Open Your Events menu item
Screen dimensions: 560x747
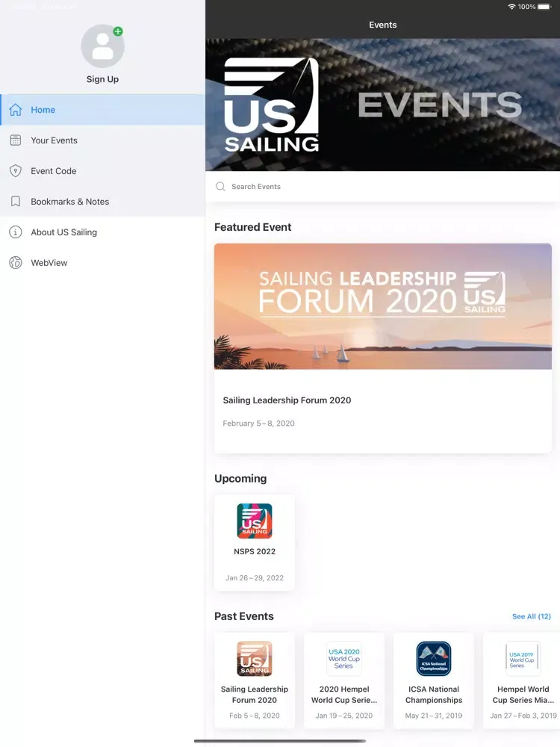(x=103, y=140)
